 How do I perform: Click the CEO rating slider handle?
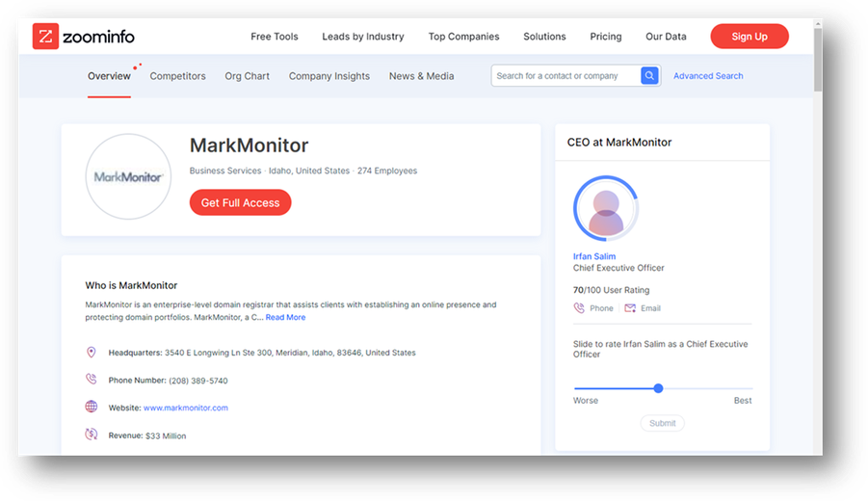[658, 388]
